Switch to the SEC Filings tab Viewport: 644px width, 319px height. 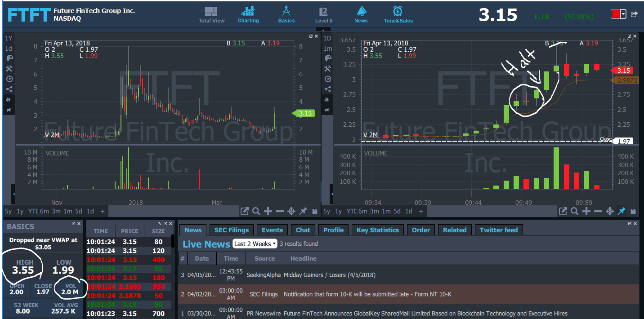click(x=232, y=230)
